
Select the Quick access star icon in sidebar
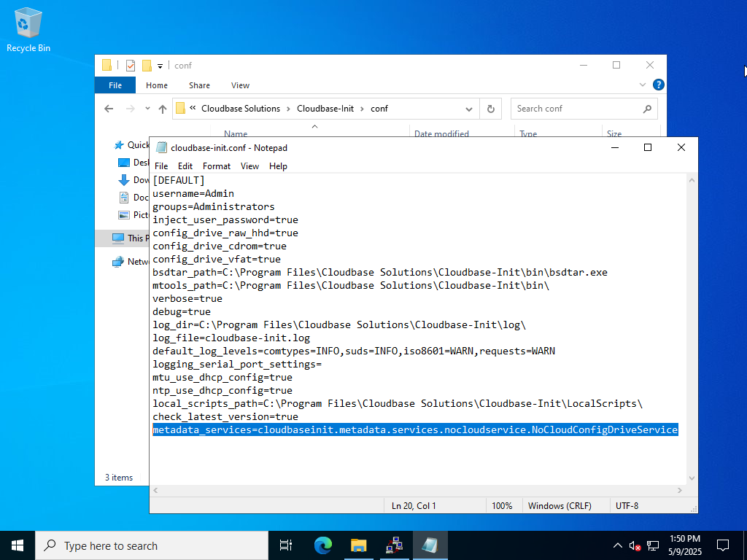(x=119, y=145)
